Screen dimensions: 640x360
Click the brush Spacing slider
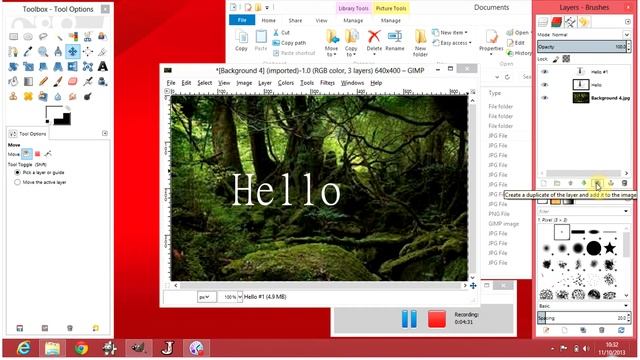[x=584, y=318]
